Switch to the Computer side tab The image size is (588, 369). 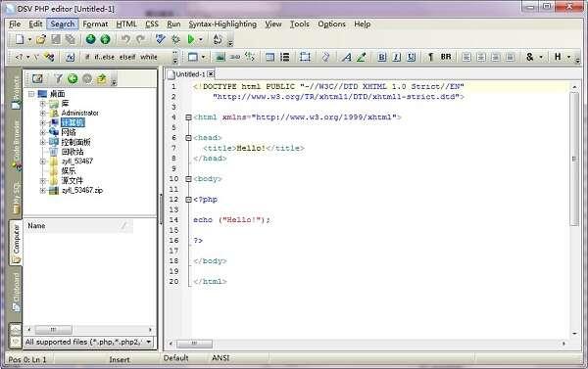pyautogui.click(x=16, y=244)
